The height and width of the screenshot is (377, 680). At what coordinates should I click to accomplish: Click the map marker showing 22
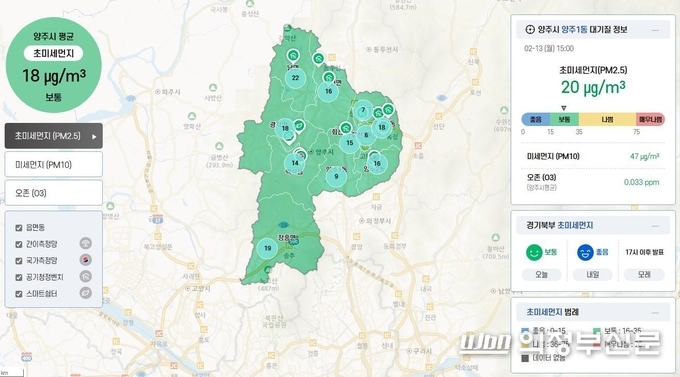(x=295, y=78)
